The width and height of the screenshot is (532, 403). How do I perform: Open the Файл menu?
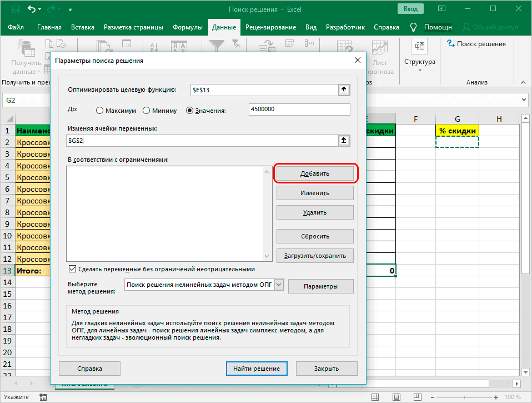pos(16,27)
